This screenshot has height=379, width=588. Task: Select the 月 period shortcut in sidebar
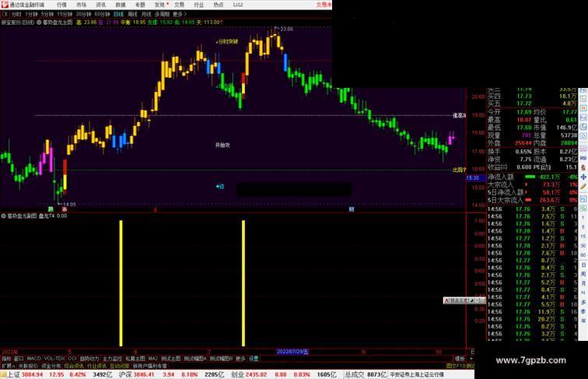click(583, 283)
